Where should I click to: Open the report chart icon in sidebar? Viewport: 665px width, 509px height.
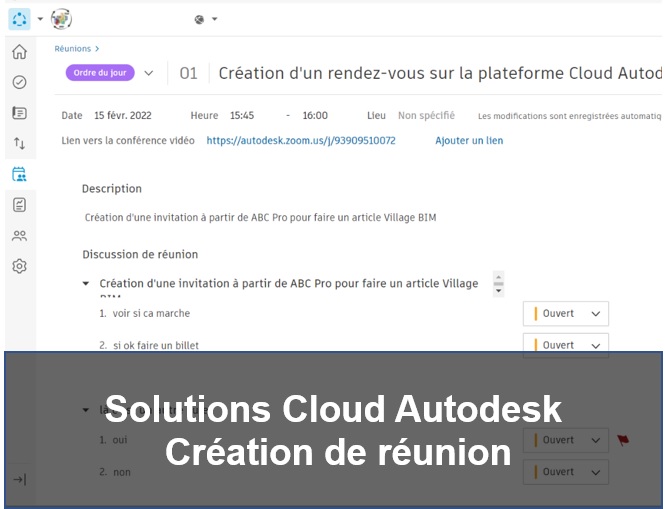click(x=20, y=205)
